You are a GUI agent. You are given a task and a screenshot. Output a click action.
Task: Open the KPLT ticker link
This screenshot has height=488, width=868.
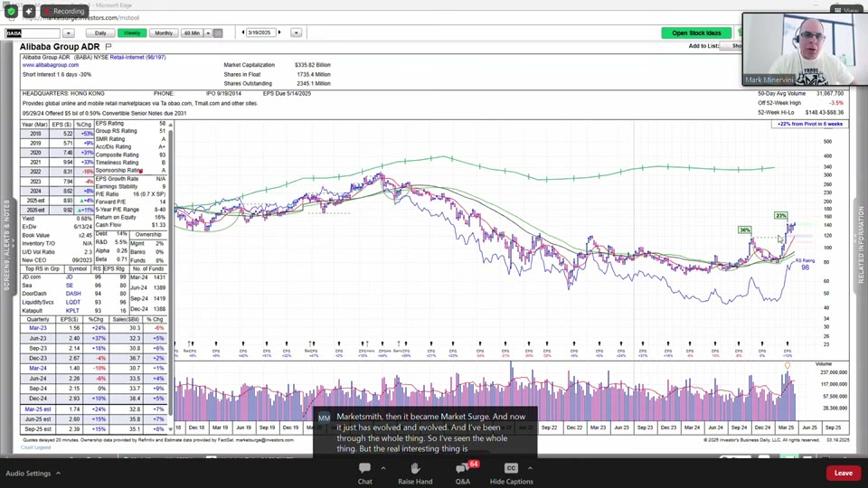click(x=72, y=311)
